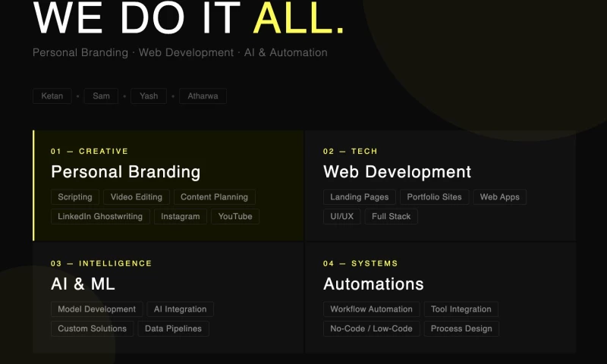
Task: Click the Web Apps tag
Action: pos(500,197)
